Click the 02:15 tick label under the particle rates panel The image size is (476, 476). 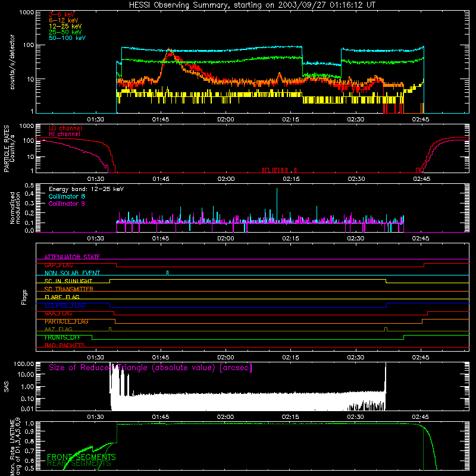point(291,179)
